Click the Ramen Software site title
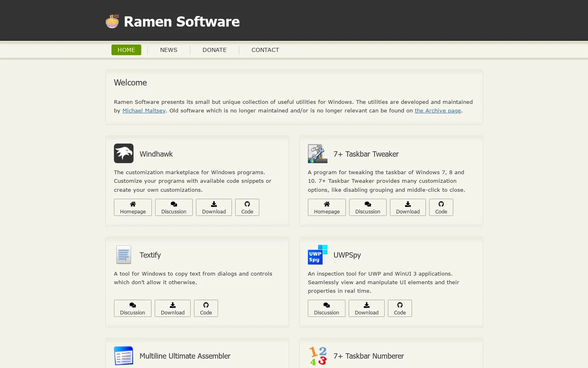 [x=182, y=22]
